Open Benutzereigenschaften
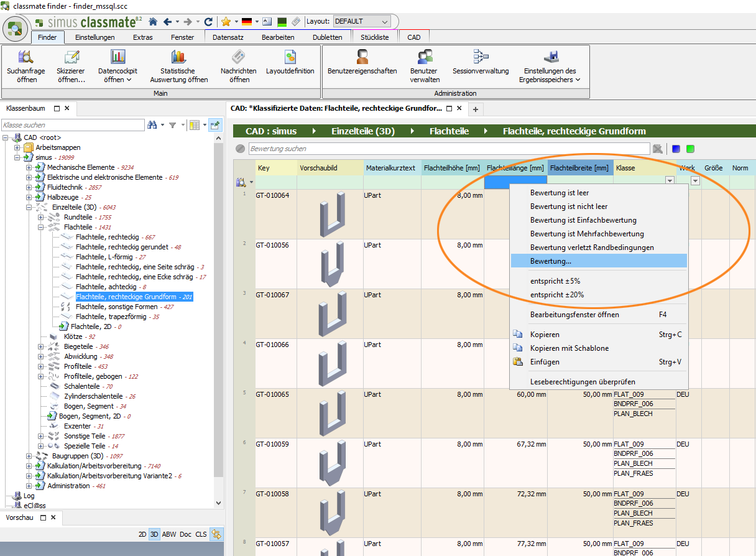 point(362,62)
